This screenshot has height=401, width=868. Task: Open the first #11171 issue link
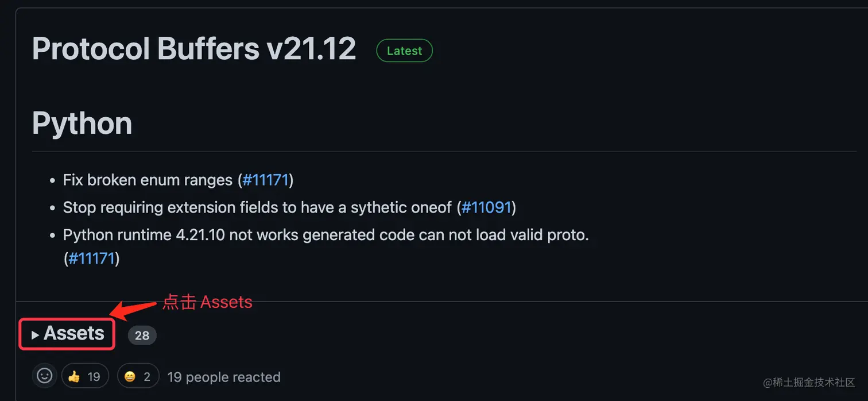click(x=266, y=180)
